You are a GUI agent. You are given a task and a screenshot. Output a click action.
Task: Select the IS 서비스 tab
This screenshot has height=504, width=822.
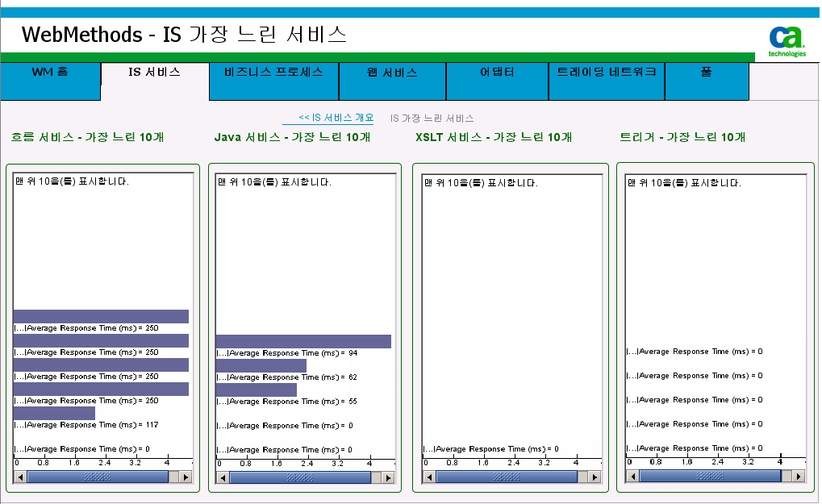(155, 81)
